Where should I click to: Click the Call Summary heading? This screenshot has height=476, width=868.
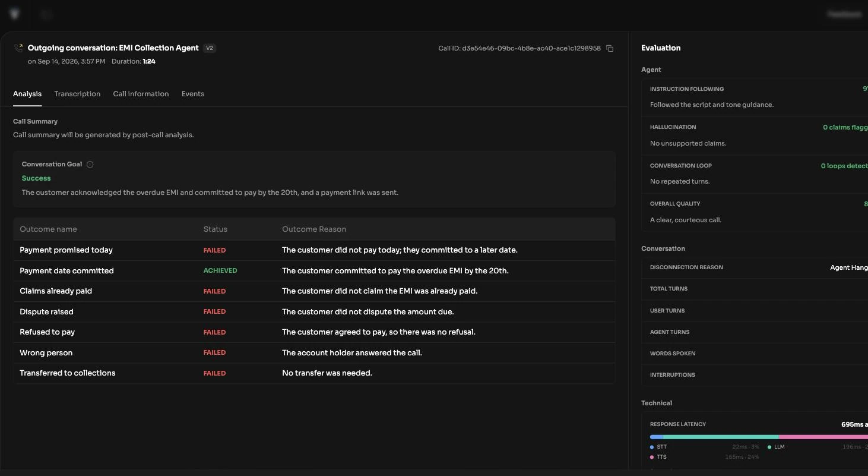click(35, 121)
